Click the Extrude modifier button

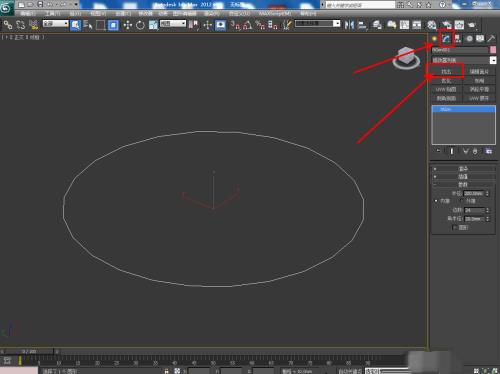446,72
